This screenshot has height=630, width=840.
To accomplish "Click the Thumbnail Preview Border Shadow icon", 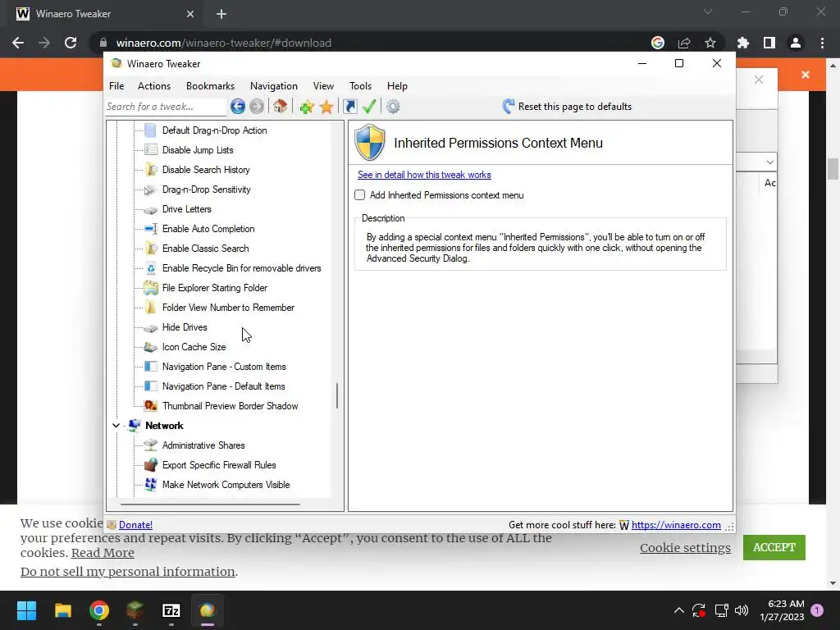I will [x=151, y=406].
